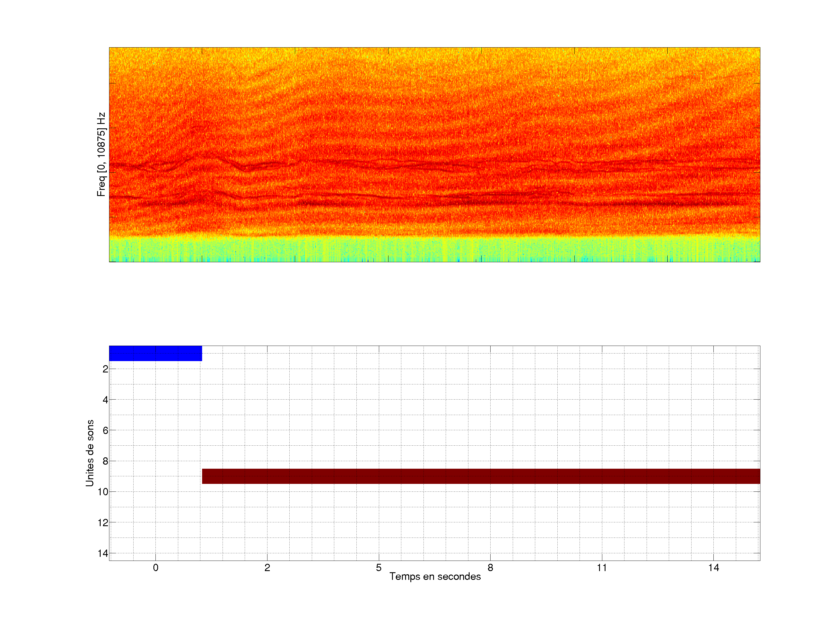Click x-axis tick label 2
Image resolution: width=840 pixels, height=630 pixels.
pos(267,568)
